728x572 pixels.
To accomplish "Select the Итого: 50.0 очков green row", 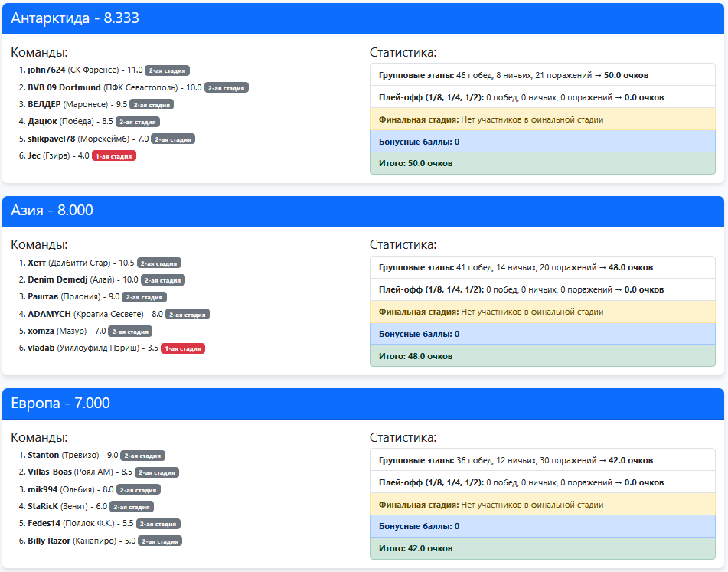I will click(542, 163).
